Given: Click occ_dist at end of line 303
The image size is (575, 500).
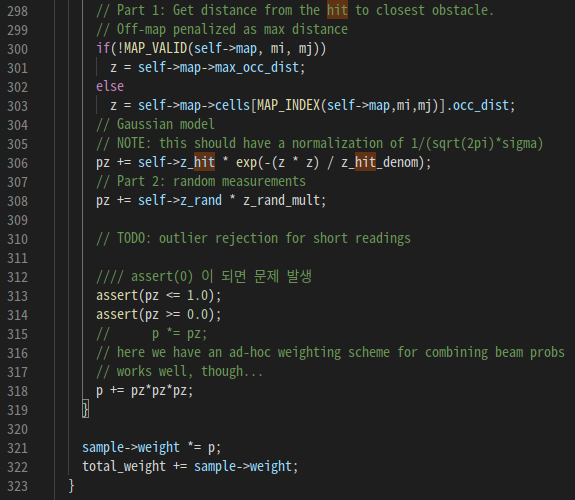Looking at the screenshot, I should tap(481, 106).
